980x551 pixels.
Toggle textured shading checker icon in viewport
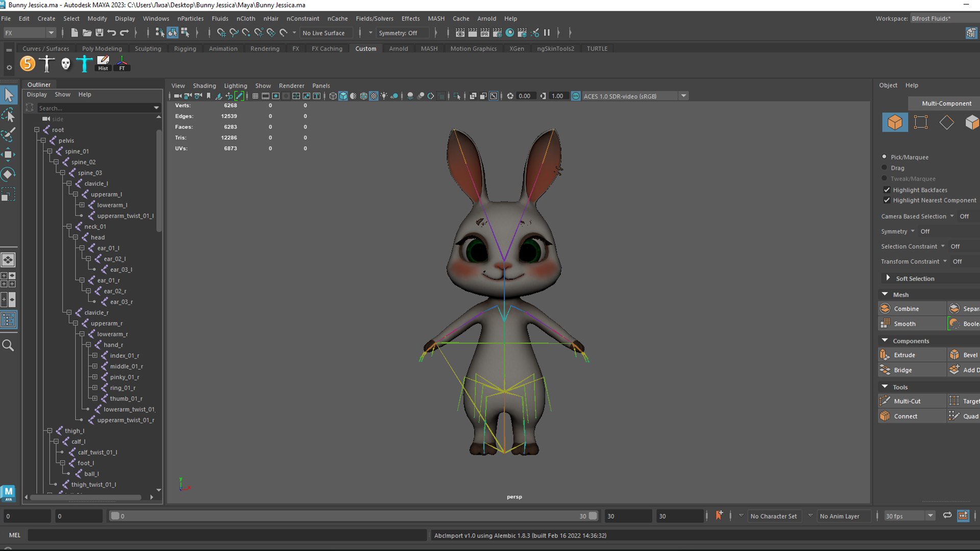(374, 96)
